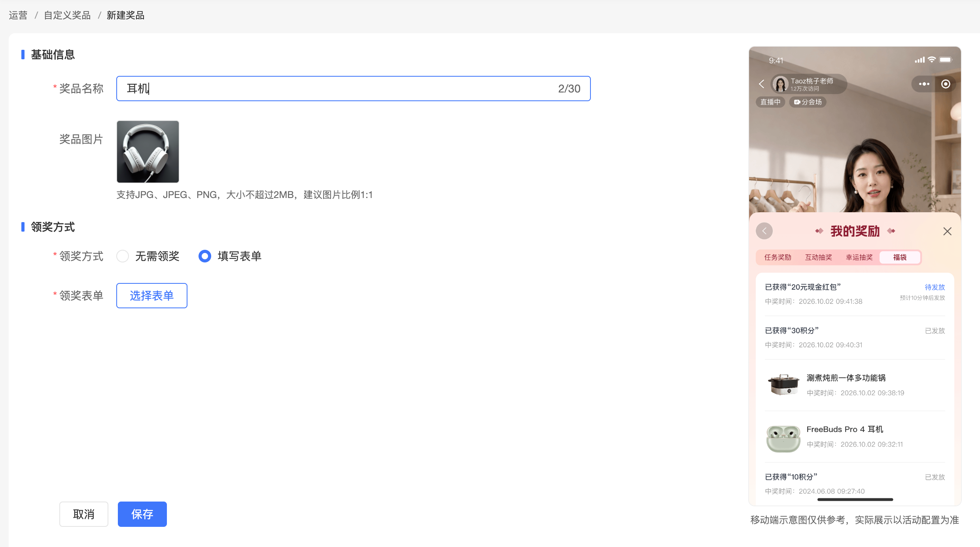This screenshot has height=547, width=980.
Task: Click the blue 保存 button
Action: point(142,514)
